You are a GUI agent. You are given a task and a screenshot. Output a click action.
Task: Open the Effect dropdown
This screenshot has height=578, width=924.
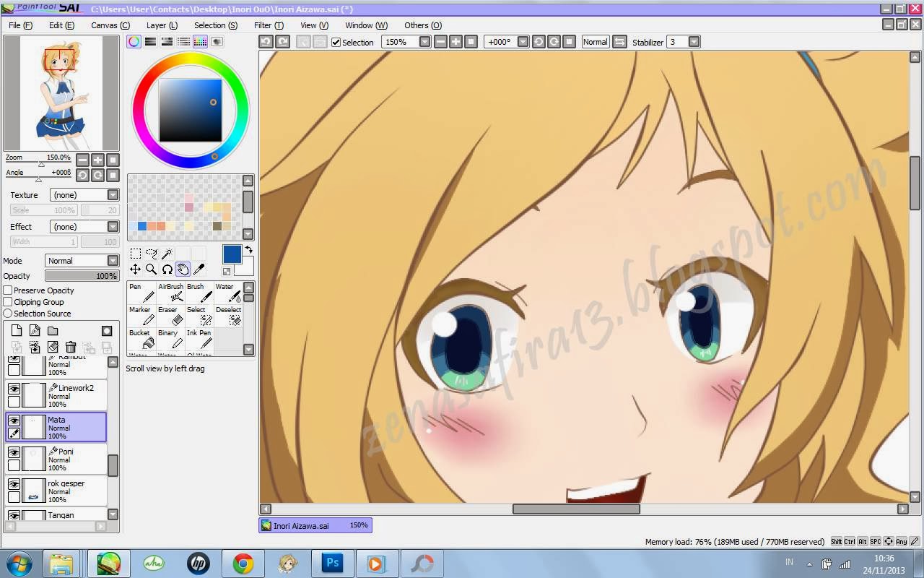tap(113, 227)
